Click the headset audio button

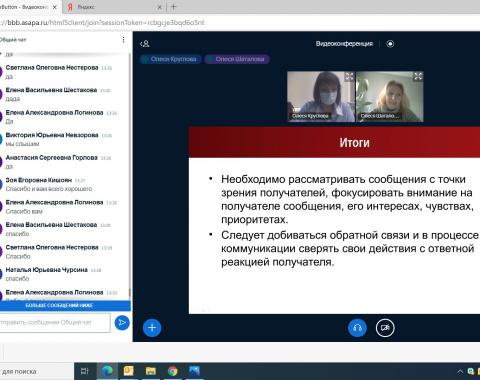357,328
